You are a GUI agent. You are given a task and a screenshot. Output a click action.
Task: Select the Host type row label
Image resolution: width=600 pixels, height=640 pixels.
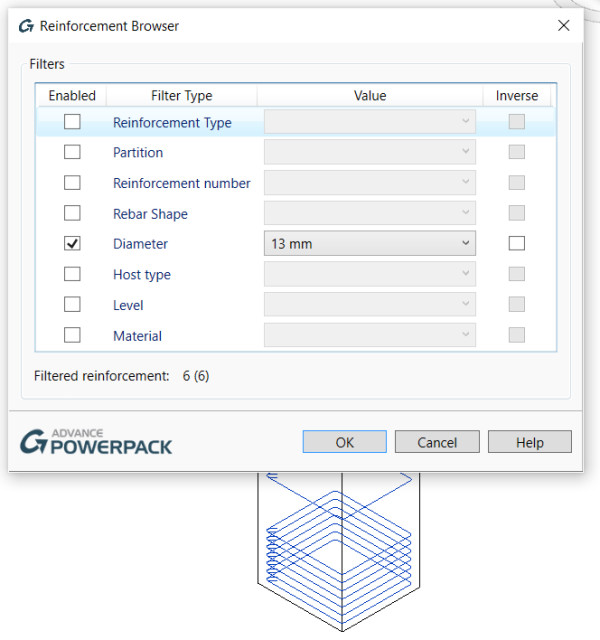tap(142, 275)
